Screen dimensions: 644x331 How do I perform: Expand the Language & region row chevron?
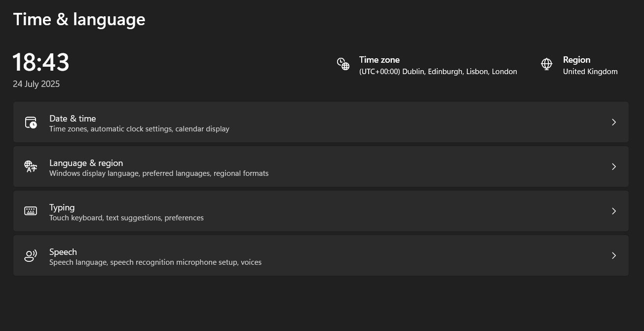[x=614, y=166]
